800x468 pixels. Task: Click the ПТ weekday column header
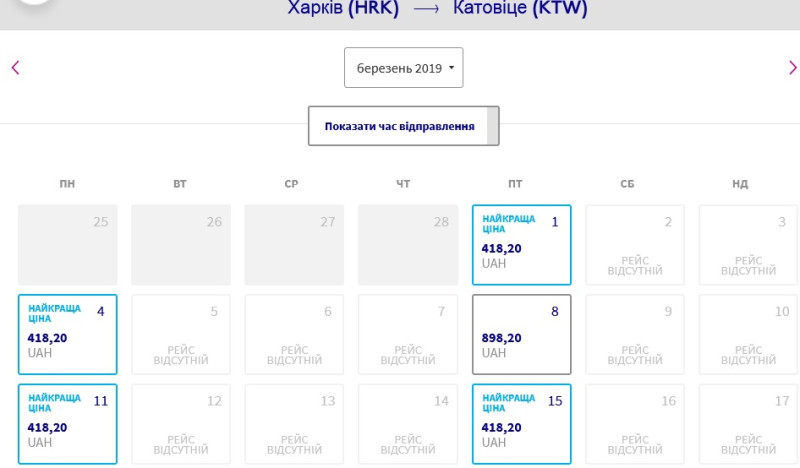[x=515, y=184]
